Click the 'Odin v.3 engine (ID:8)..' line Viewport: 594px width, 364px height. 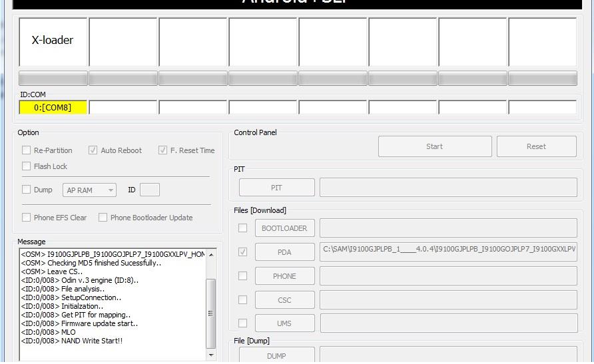click(79, 280)
